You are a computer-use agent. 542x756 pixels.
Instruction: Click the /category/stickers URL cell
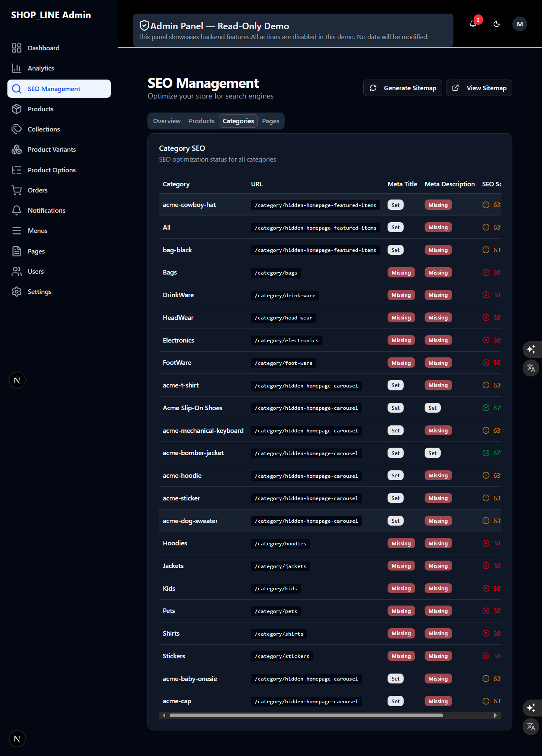coord(282,656)
